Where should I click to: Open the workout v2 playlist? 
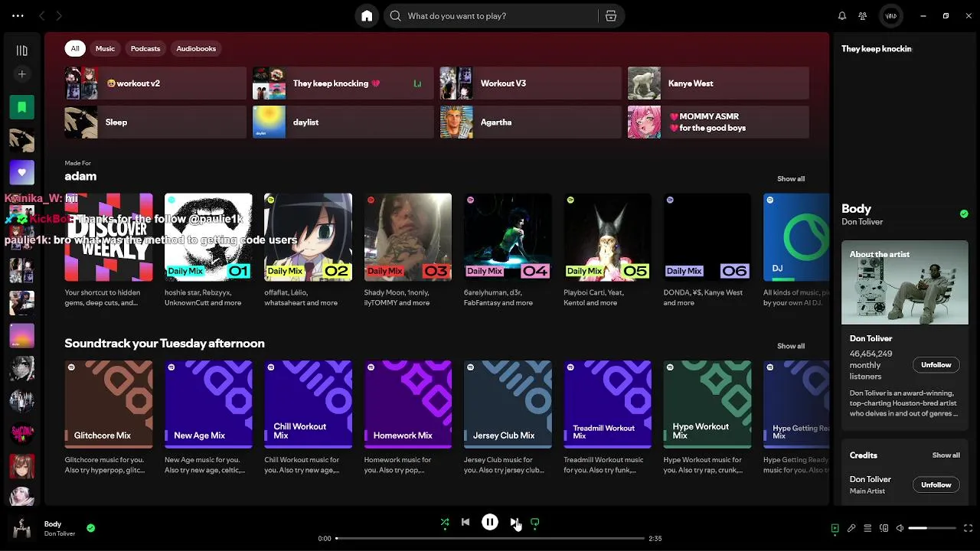(x=155, y=83)
